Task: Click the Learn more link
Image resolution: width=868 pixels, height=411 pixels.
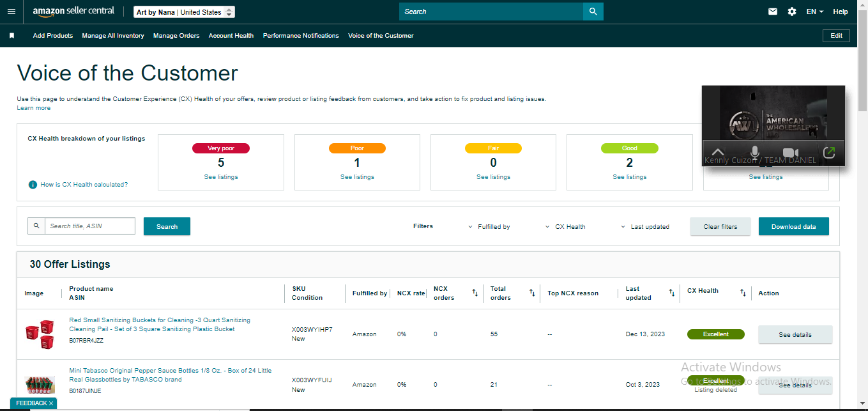Action: point(34,108)
